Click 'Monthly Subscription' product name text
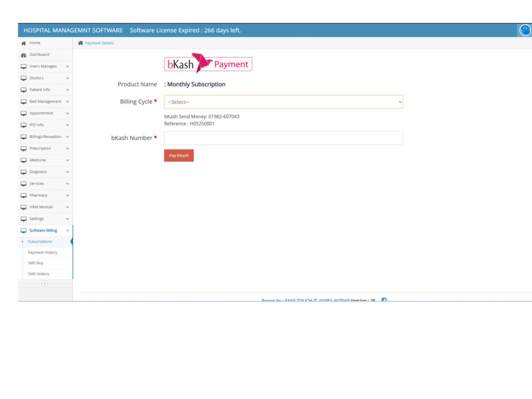The height and width of the screenshot is (399, 532). click(x=196, y=84)
